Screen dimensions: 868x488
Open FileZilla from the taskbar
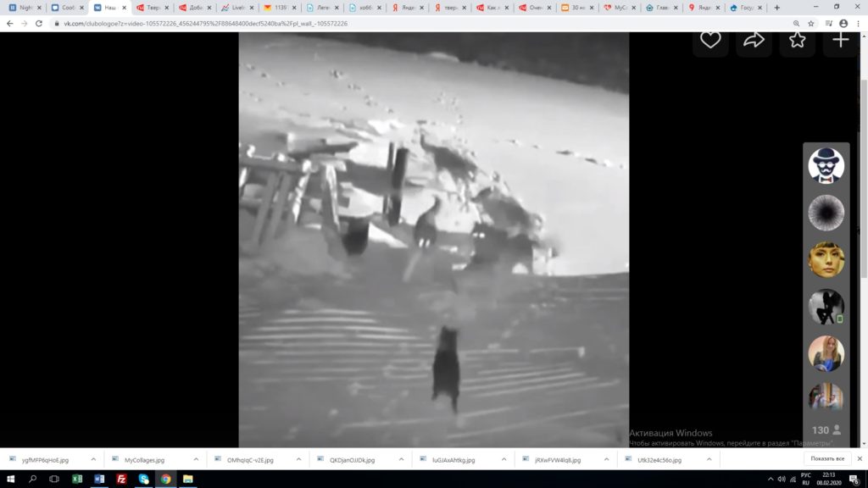pos(122,479)
